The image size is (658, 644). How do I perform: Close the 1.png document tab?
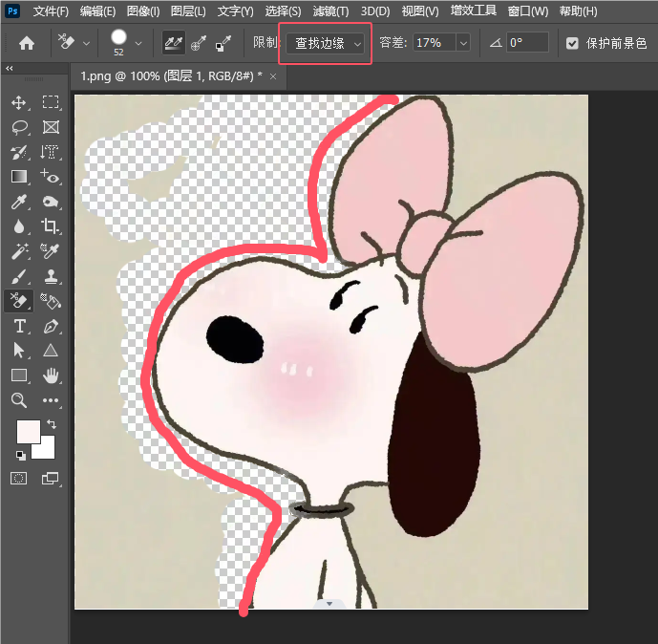[273, 76]
